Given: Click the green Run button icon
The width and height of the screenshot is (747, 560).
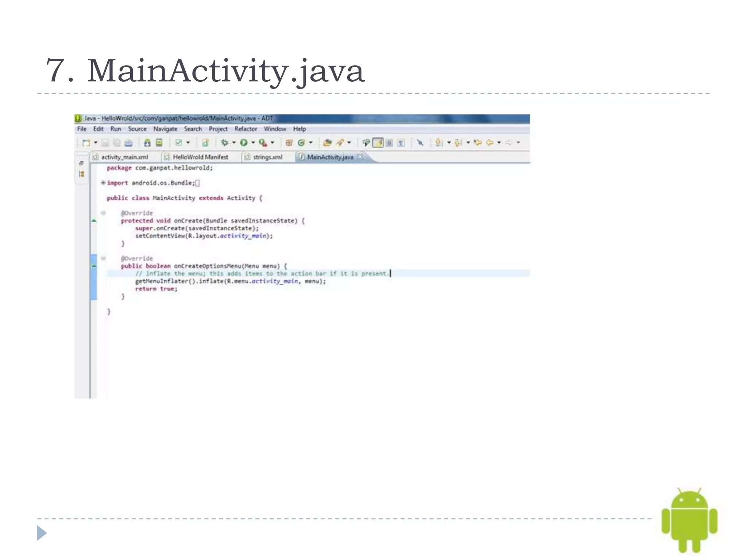Looking at the screenshot, I should pyautogui.click(x=244, y=143).
